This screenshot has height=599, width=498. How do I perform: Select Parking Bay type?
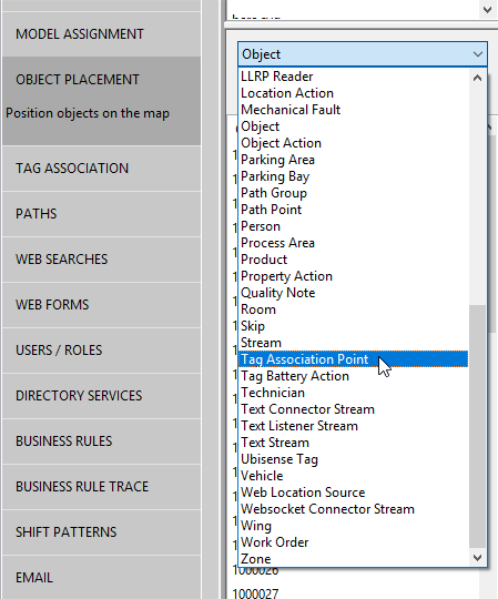353,176
